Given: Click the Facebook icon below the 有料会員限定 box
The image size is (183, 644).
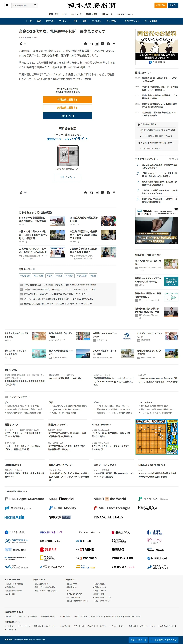Looking at the screenshot, I should pyautogui.click(x=108, y=193).
